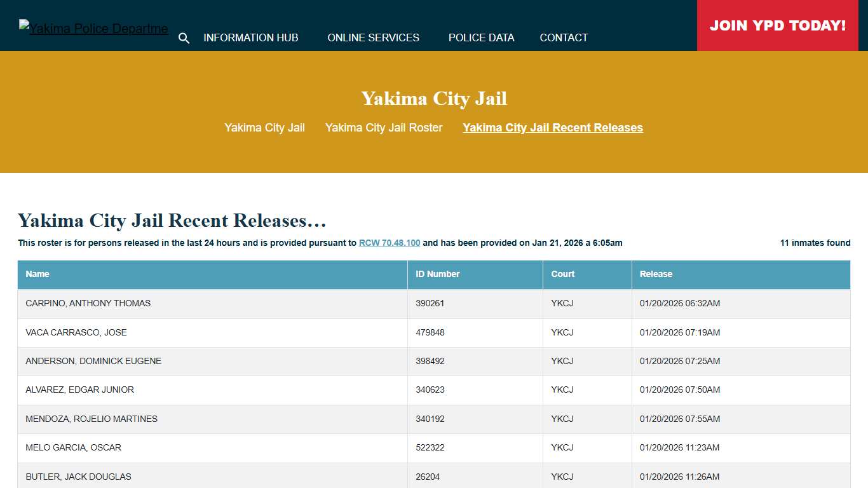Click the JOIN YPD TODAY! button
Viewport: 868px width, 488px height.
click(777, 25)
